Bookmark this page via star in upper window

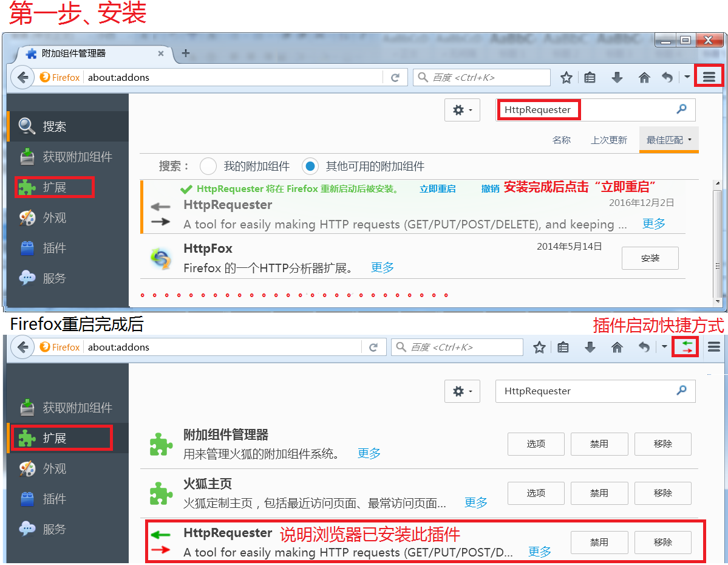coord(566,78)
